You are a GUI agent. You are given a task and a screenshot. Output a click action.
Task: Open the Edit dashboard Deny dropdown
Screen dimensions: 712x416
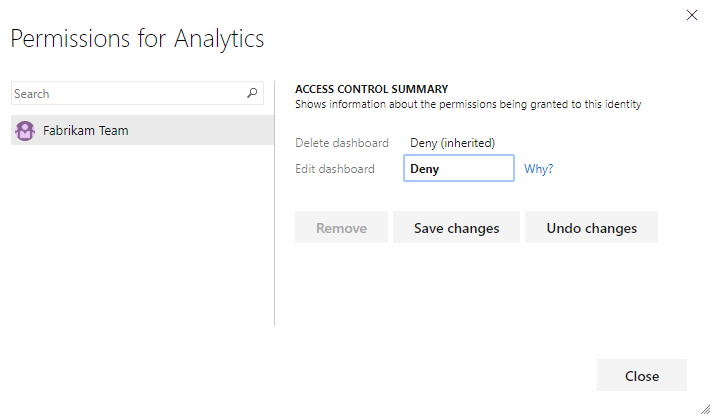(458, 169)
